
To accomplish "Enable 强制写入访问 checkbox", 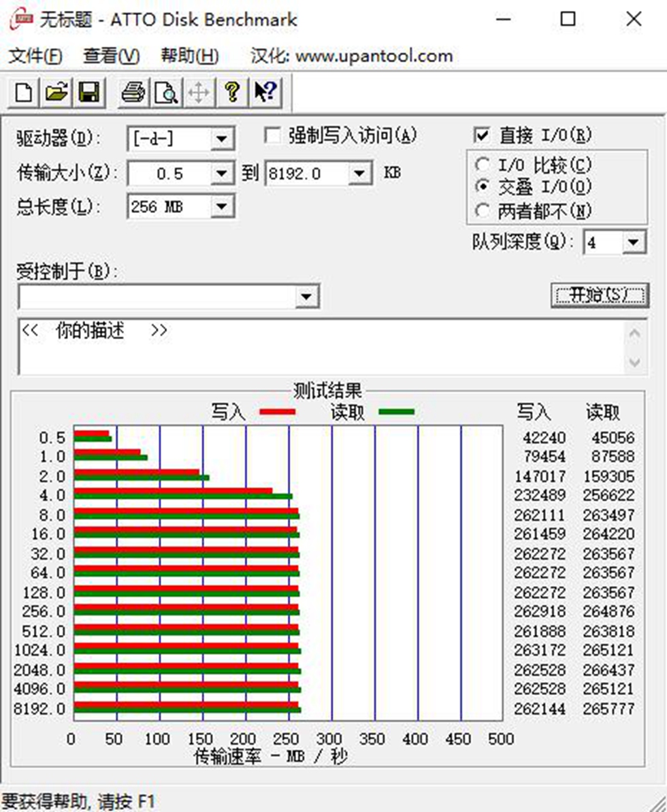I will (x=273, y=135).
